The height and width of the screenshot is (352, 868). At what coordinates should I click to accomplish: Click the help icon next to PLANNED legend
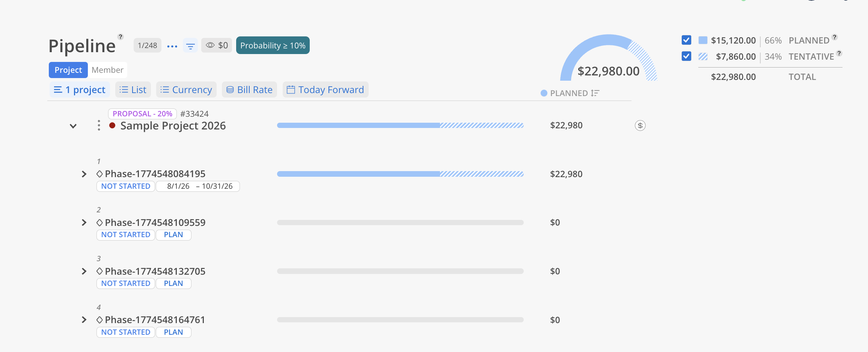point(835,37)
